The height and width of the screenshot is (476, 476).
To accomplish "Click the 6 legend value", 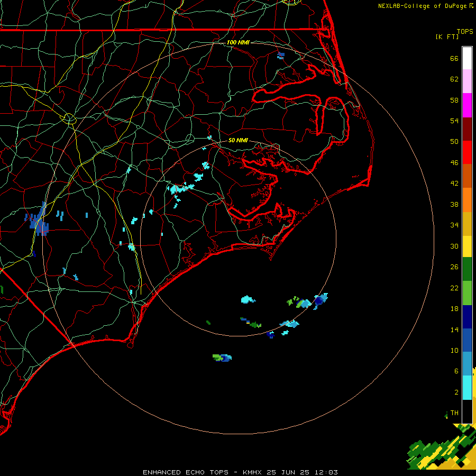I will click(x=456, y=371).
